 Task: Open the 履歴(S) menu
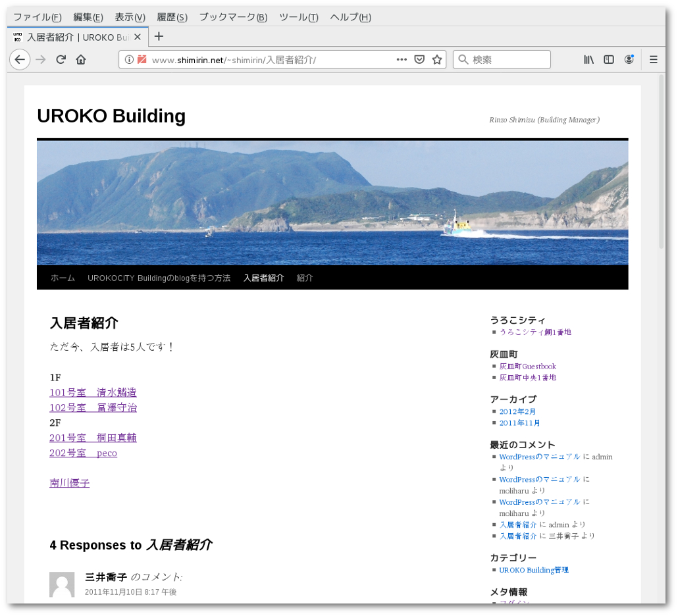coord(172,17)
